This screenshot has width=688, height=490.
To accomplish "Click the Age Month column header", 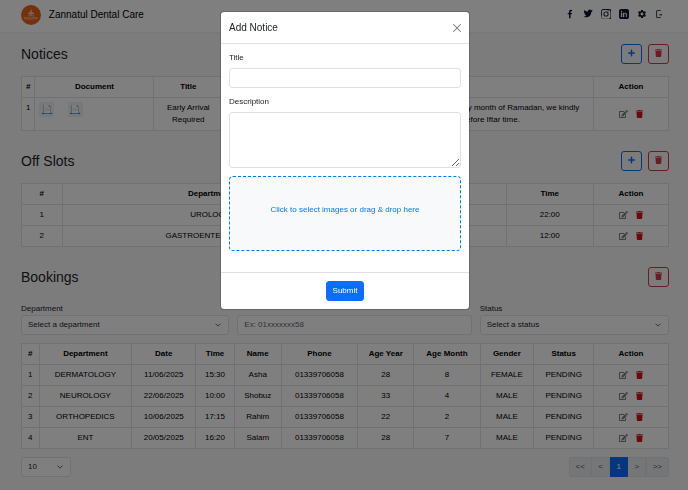I will [x=447, y=354].
